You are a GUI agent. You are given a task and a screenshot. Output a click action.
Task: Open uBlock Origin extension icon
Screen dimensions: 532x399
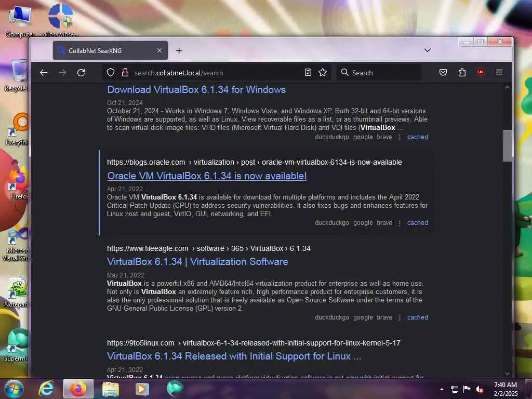[481, 72]
